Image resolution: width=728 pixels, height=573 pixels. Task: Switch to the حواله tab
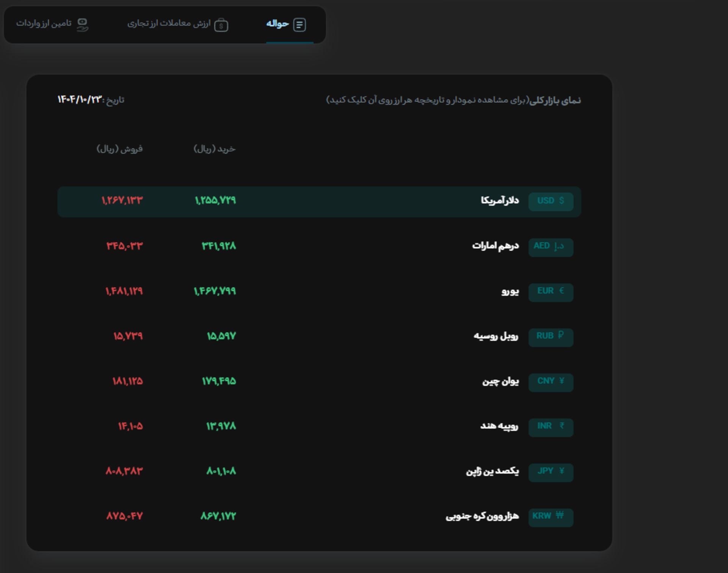pyautogui.click(x=278, y=24)
